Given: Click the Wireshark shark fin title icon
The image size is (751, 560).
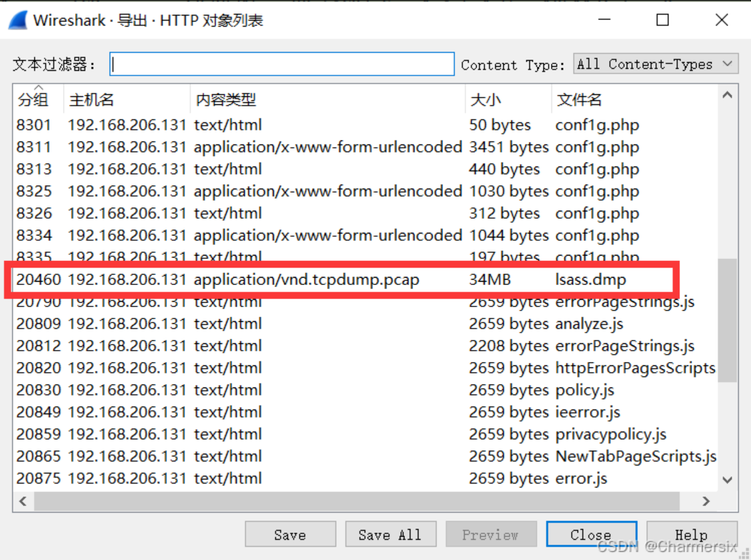Looking at the screenshot, I should tap(17, 20).
